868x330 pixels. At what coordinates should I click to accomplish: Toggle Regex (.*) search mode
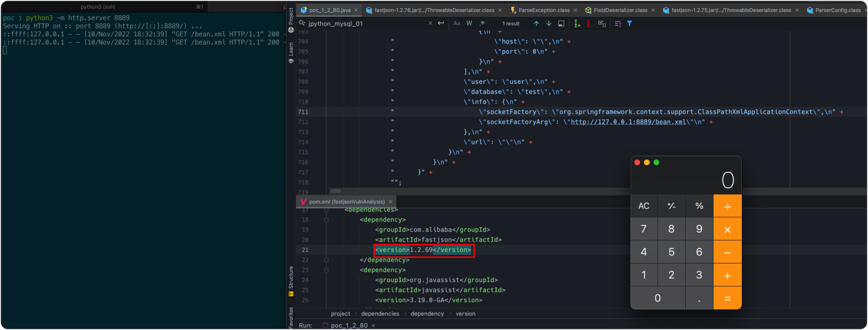coord(482,23)
